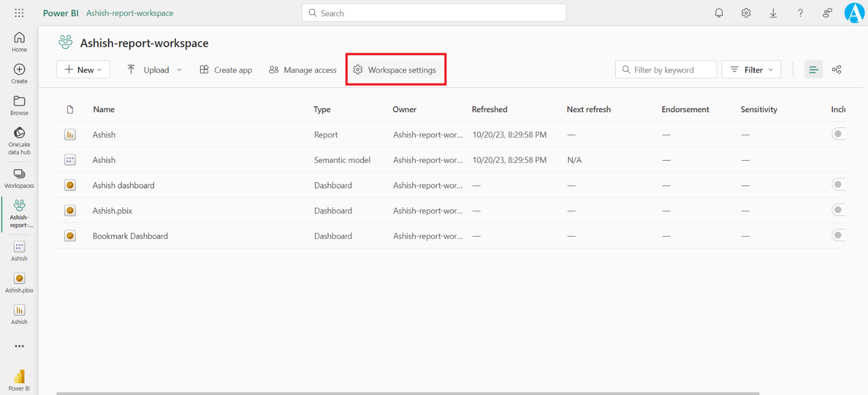Click the horizontal scrollbar at bottom
The height and width of the screenshot is (395, 868).
(407, 393)
